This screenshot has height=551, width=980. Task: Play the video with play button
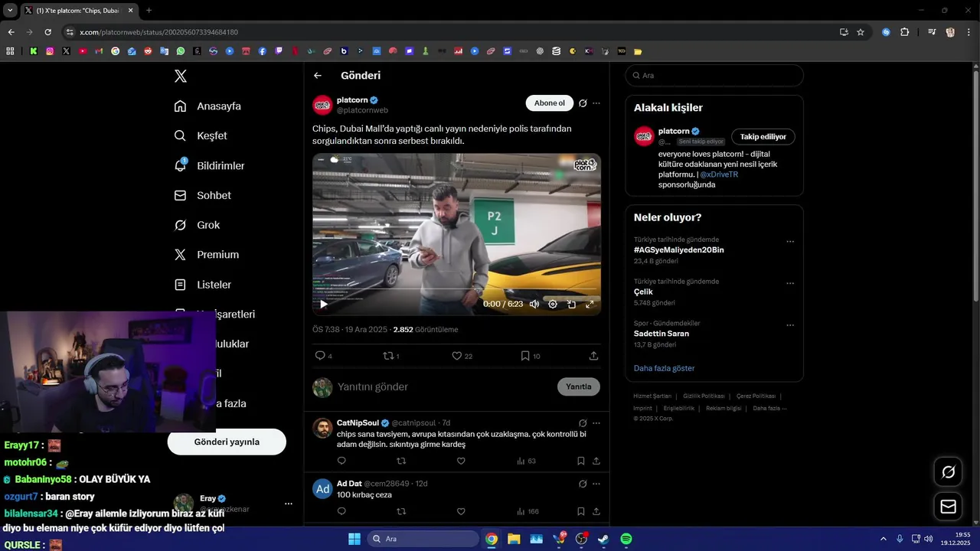coord(324,304)
